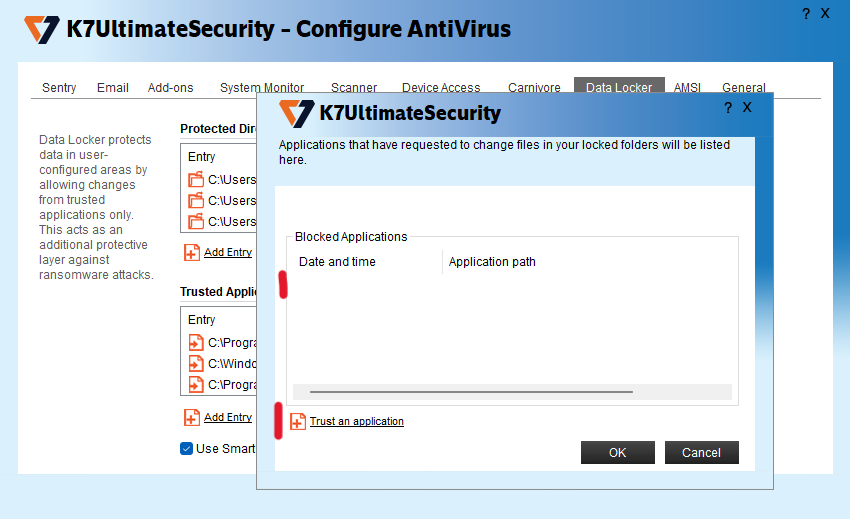Click the Application path column header
Viewport: 850px width, 519px height.
pyautogui.click(x=492, y=262)
